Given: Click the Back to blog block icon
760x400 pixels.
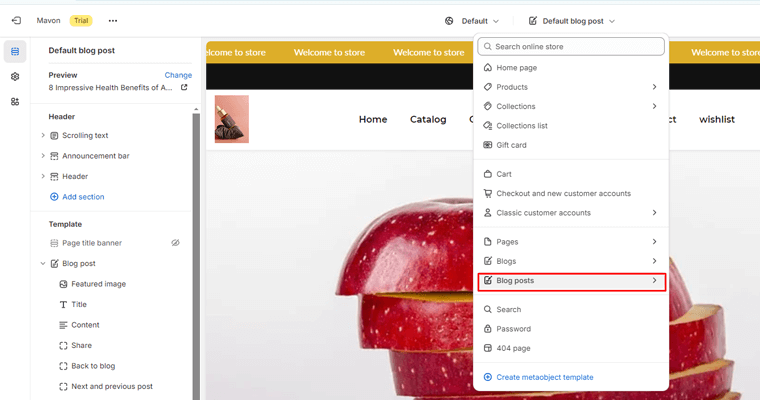Looking at the screenshot, I should [x=63, y=366].
